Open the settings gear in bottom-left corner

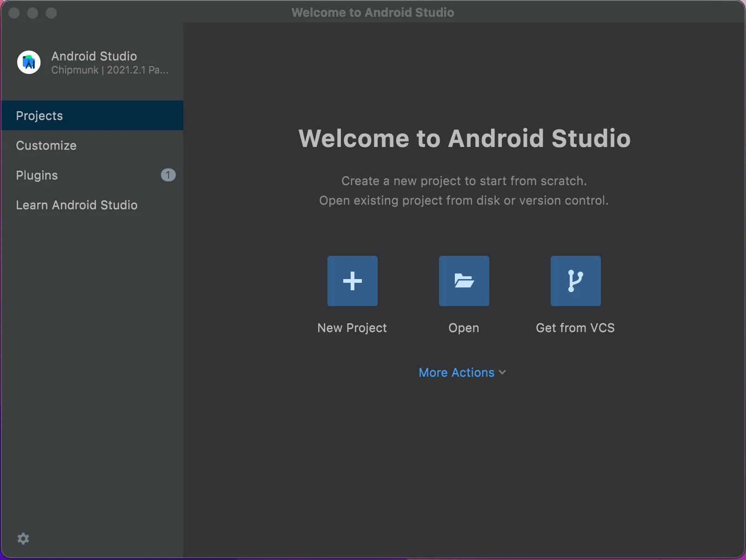(23, 539)
